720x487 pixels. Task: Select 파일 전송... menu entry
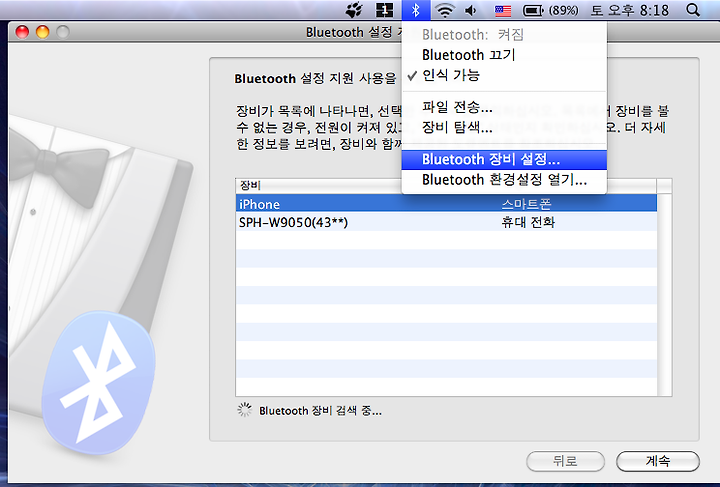click(504, 107)
